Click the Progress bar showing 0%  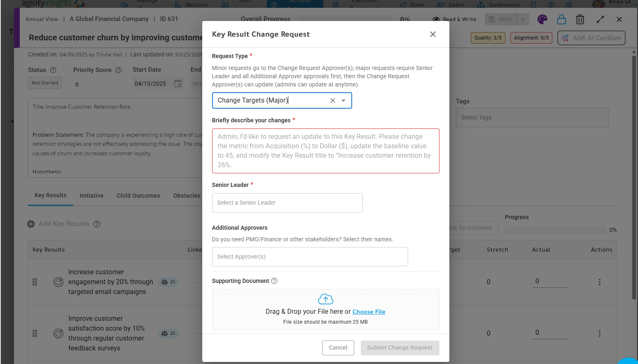pos(556,230)
